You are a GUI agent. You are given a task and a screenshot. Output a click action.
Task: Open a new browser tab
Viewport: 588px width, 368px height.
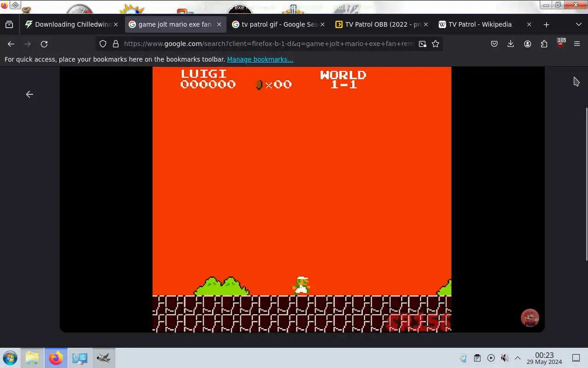click(x=546, y=24)
